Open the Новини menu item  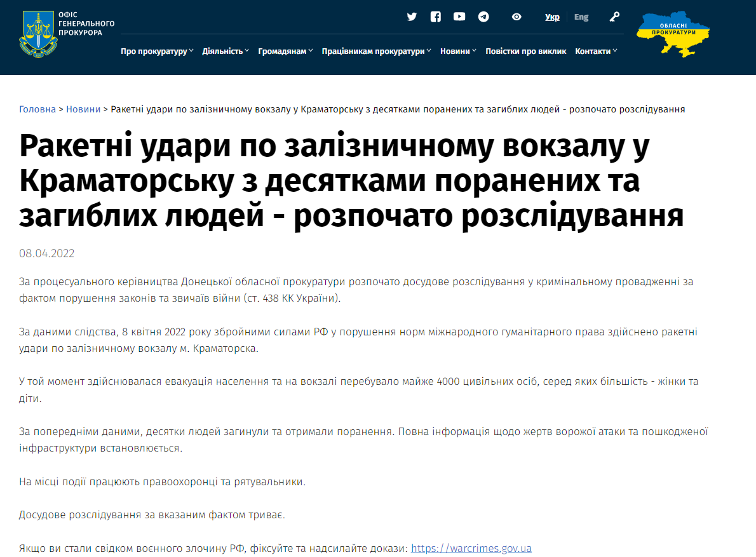click(x=457, y=51)
